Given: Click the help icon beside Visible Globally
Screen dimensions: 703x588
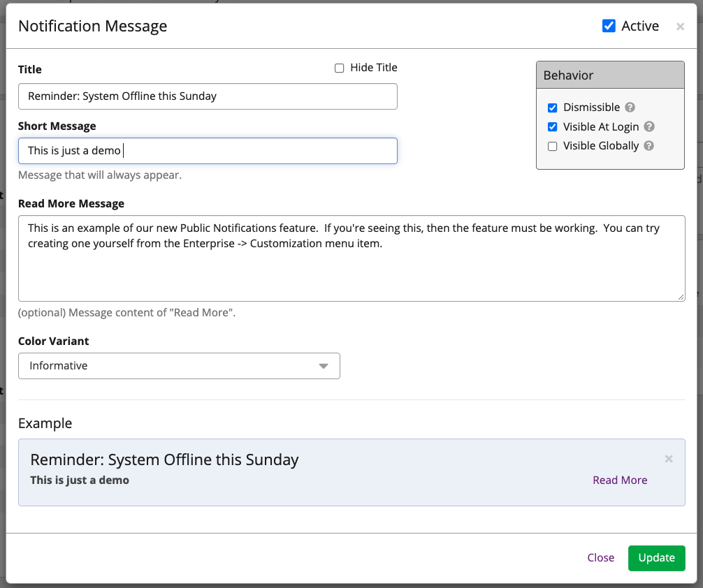Looking at the screenshot, I should (648, 146).
